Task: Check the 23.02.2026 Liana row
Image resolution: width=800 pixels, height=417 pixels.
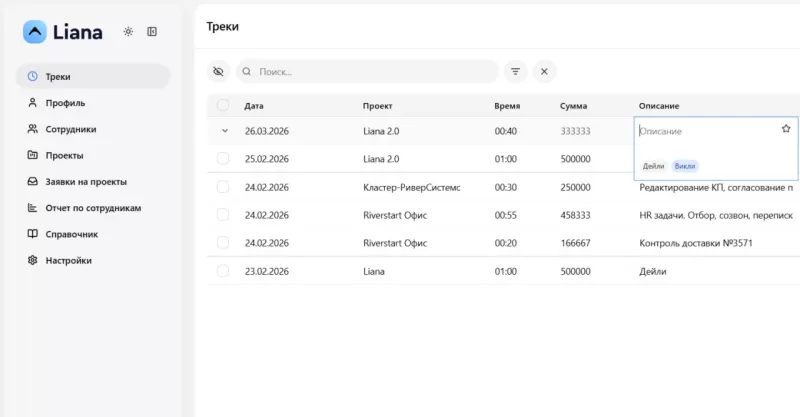Action: point(223,271)
